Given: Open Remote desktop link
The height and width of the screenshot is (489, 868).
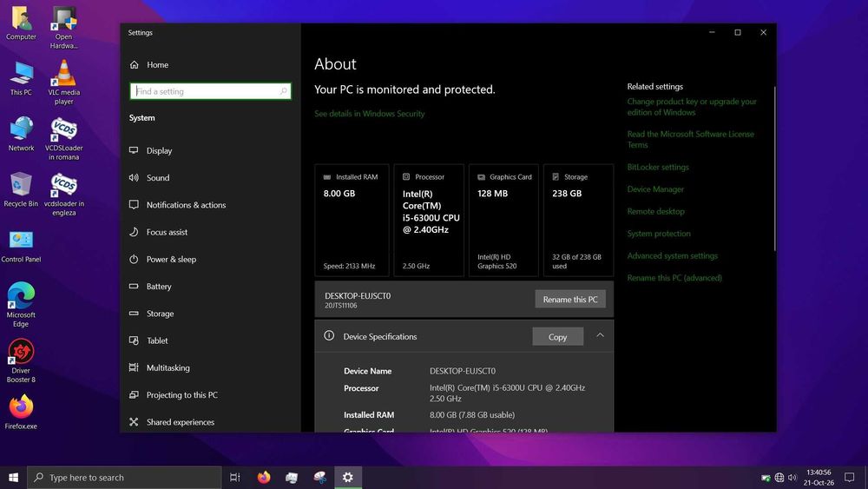Looking at the screenshot, I should [x=655, y=212].
